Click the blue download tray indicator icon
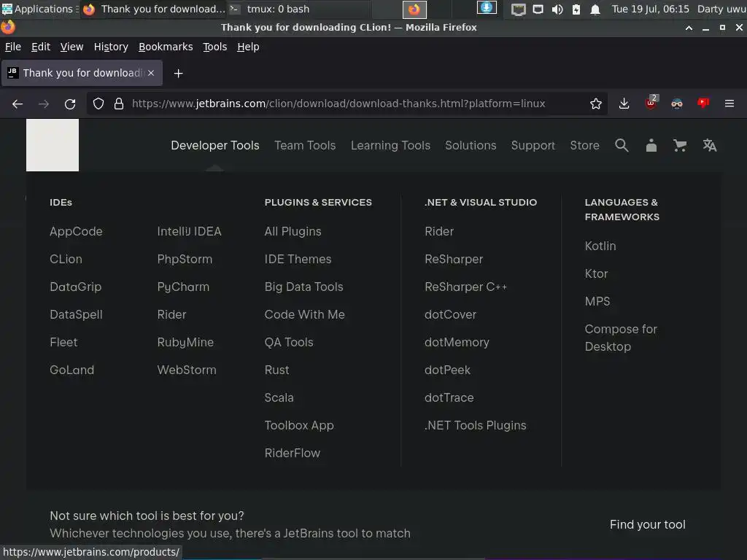The height and width of the screenshot is (560, 747). click(x=487, y=7)
